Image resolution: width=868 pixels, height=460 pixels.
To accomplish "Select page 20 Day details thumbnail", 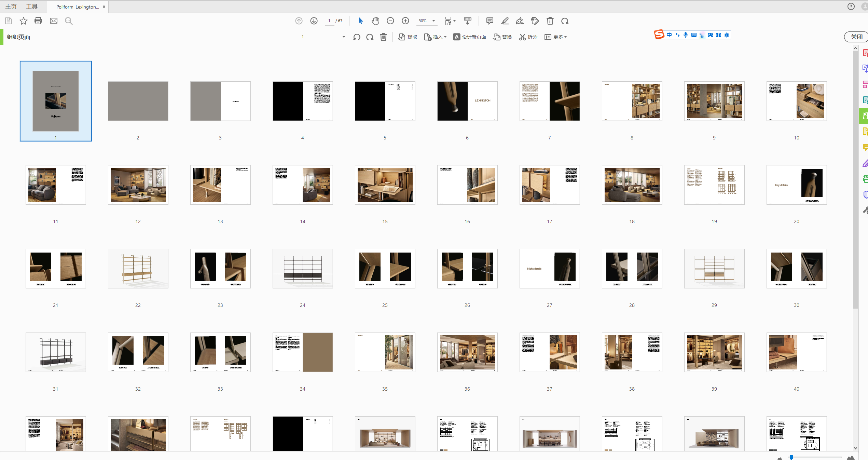I will point(797,185).
